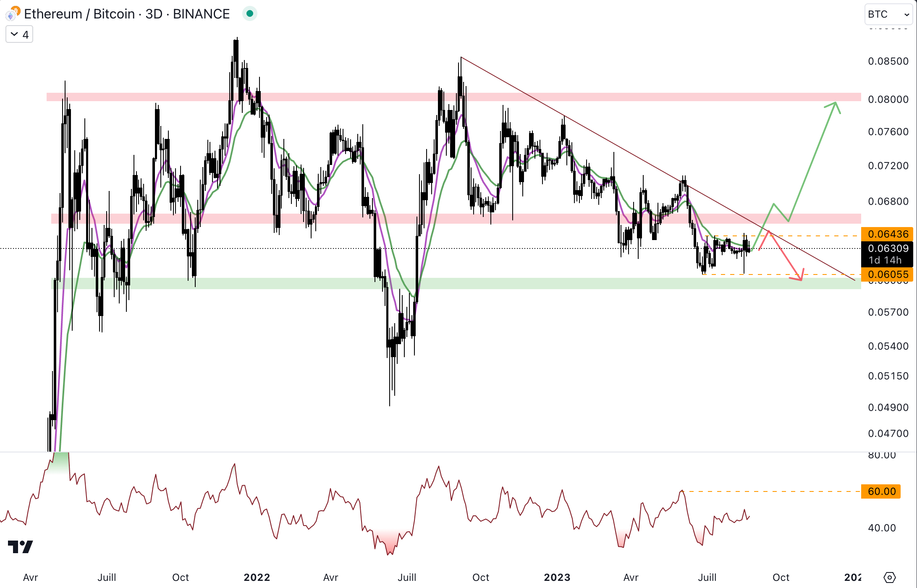
Task: Open chart settings via gear icon
Action: (x=889, y=578)
